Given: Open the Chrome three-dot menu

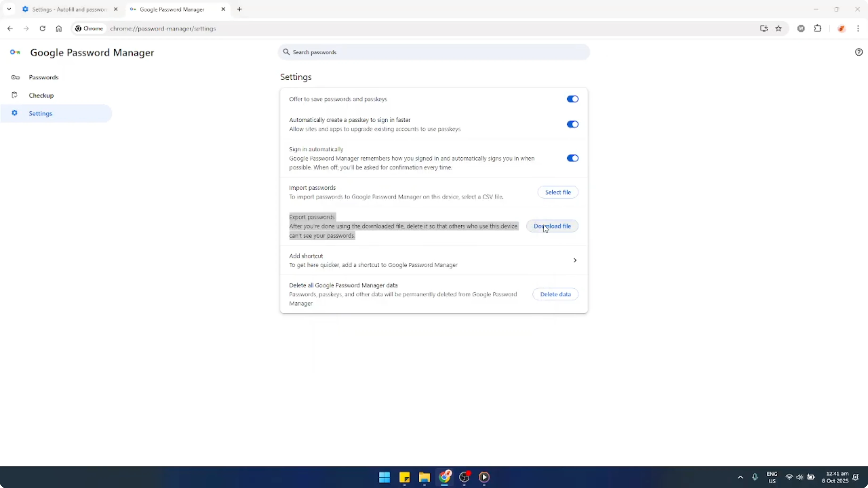Looking at the screenshot, I should (x=859, y=29).
